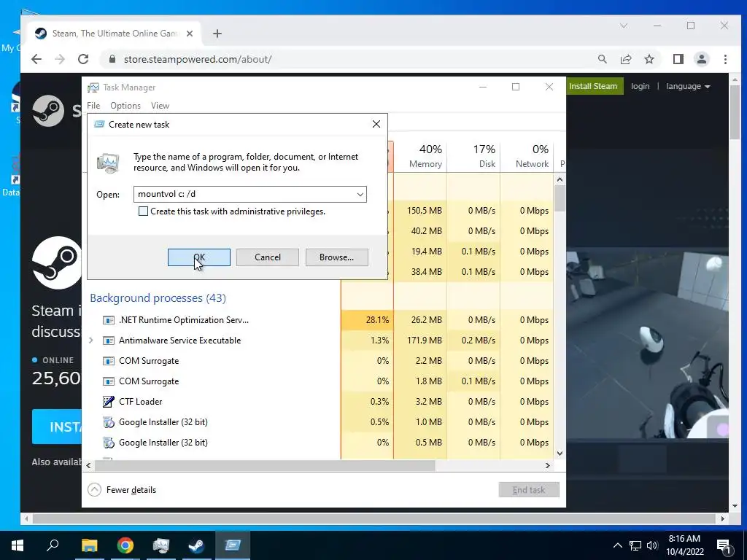Sort by Disk column header
Screen dimensions: 747x560
click(474, 156)
